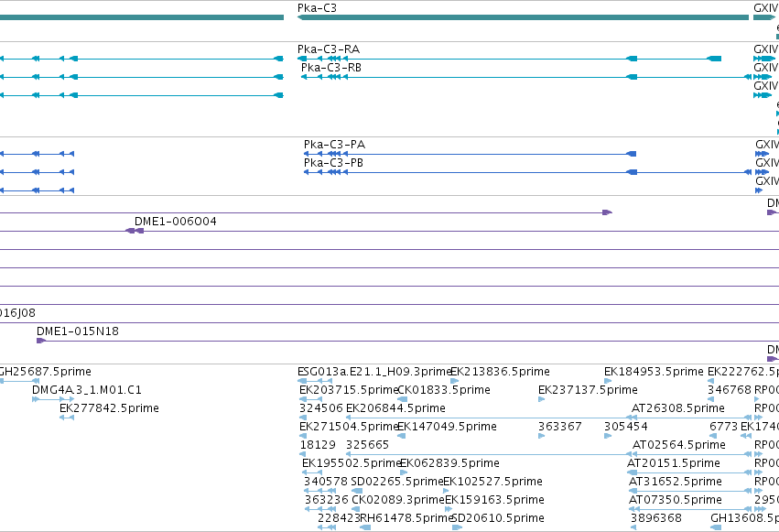
Task: Select the EK237137.5prime EST label
Action: (x=589, y=390)
